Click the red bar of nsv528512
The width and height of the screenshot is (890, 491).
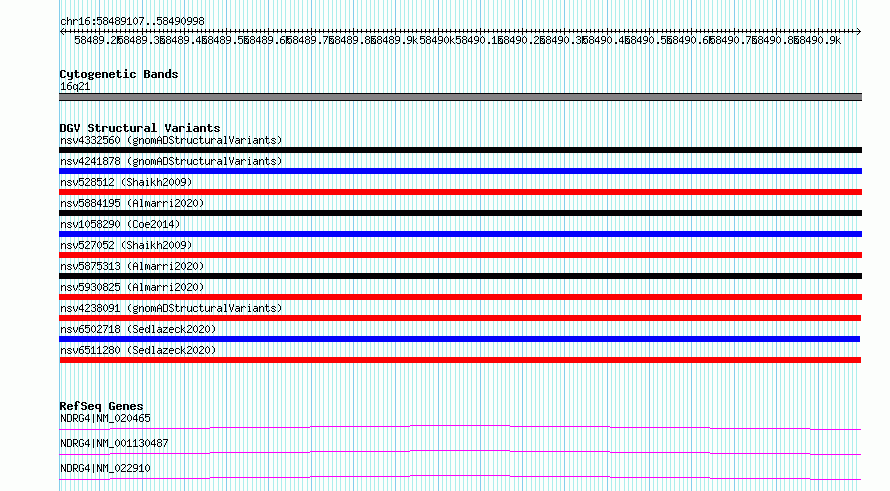(460, 192)
